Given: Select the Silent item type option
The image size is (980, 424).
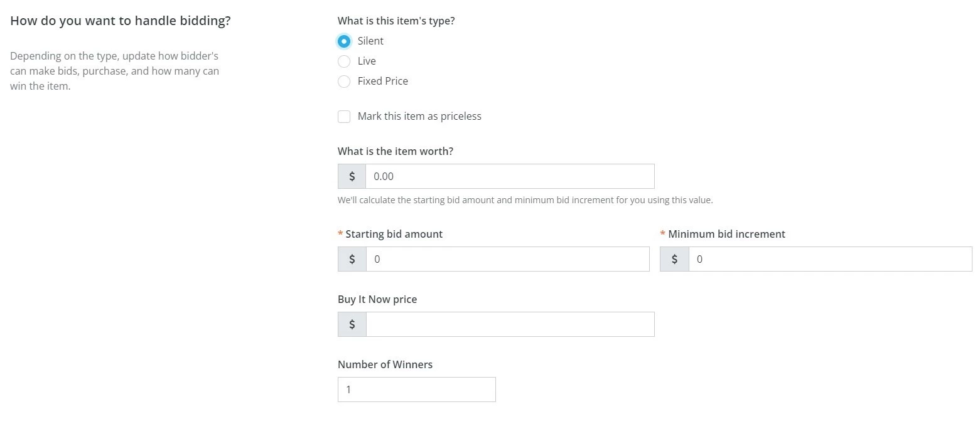Looking at the screenshot, I should point(344,41).
